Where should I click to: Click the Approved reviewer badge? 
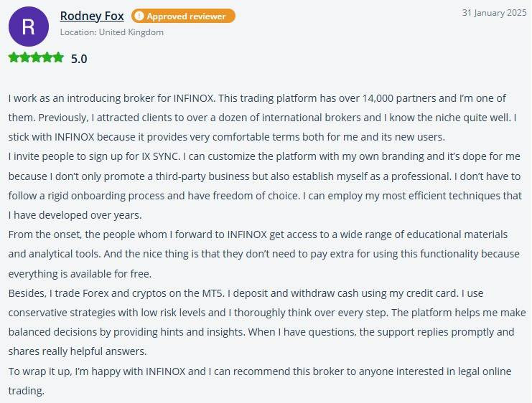click(x=182, y=16)
